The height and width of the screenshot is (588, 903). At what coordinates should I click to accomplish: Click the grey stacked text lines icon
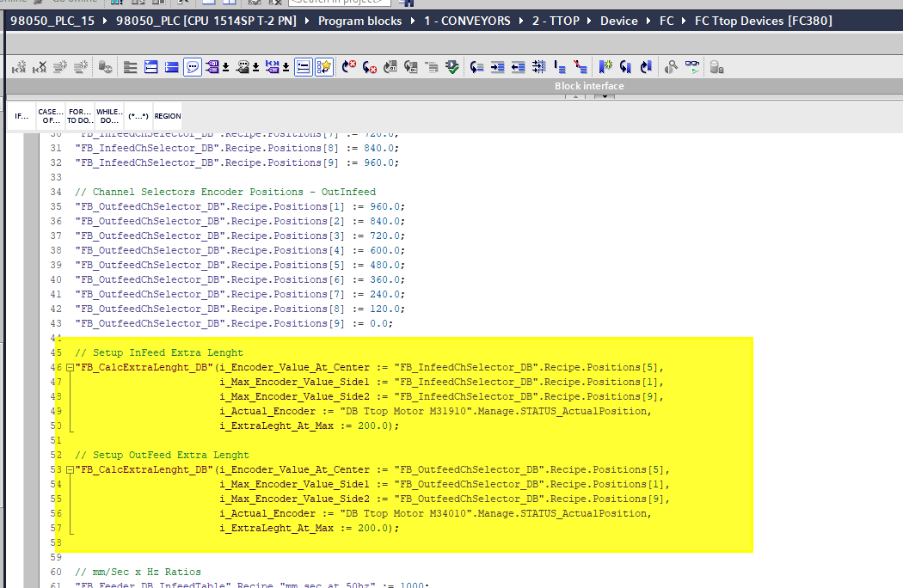[x=432, y=67]
